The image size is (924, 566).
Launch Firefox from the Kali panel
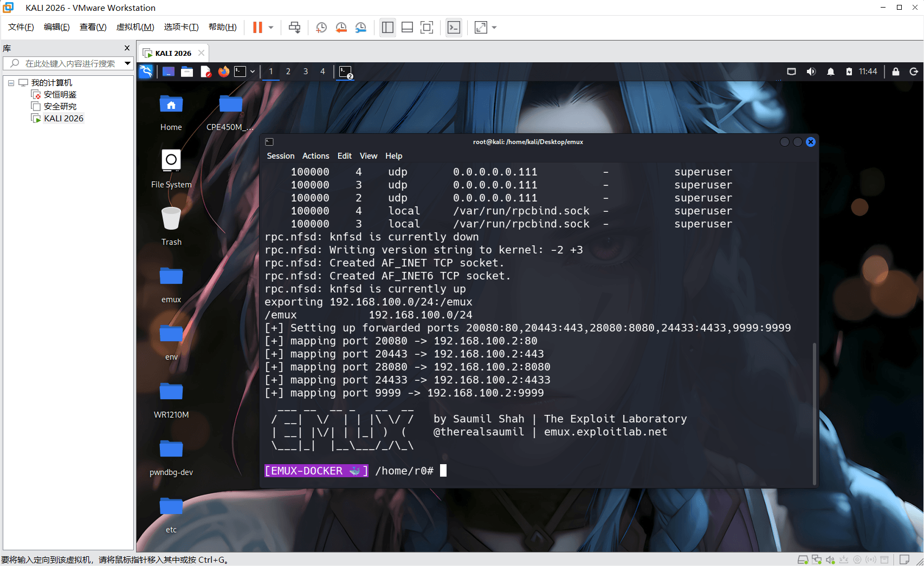tap(224, 71)
